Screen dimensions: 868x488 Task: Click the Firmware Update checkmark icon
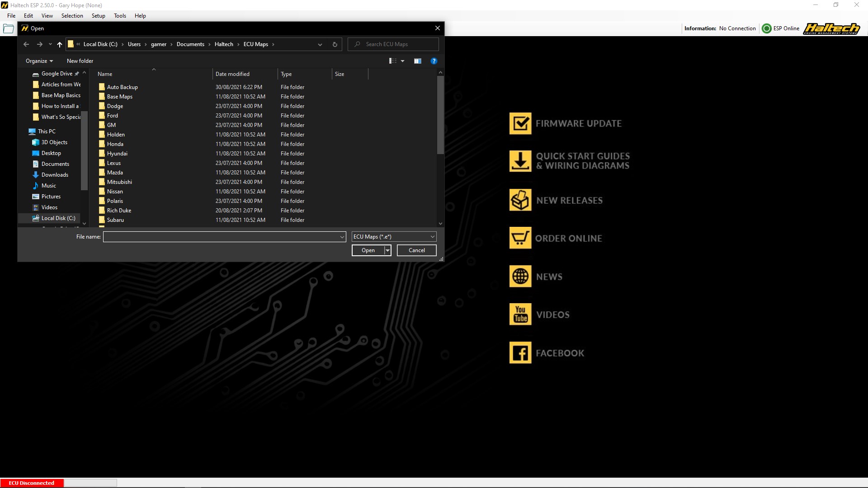(x=520, y=123)
